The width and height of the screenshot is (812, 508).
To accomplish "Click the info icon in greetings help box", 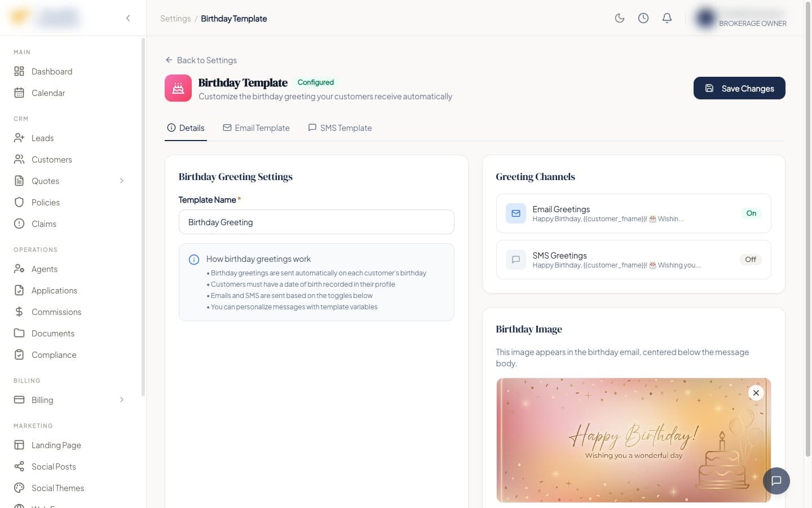I will click(194, 260).
